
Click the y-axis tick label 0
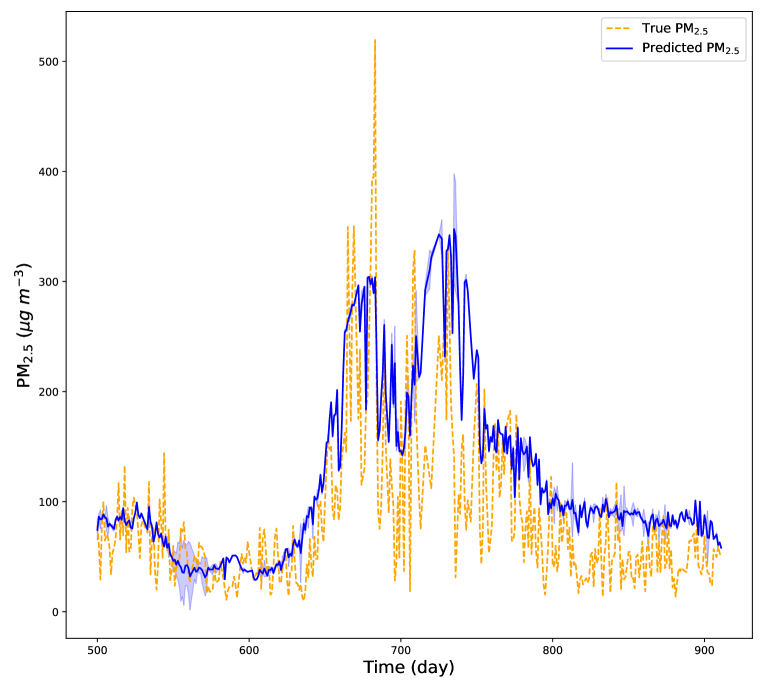click(x=55, y=612)
